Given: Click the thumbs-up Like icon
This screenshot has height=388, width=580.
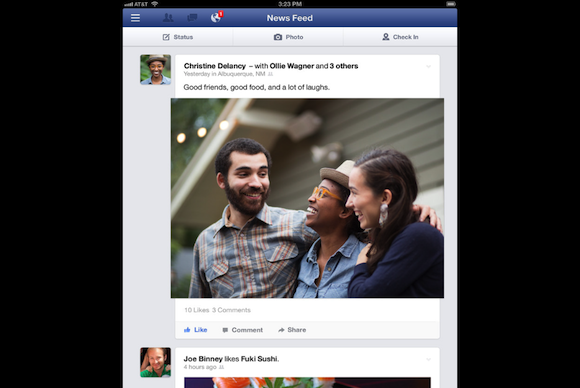Looking at the screenshot, I should click(187, 330).
